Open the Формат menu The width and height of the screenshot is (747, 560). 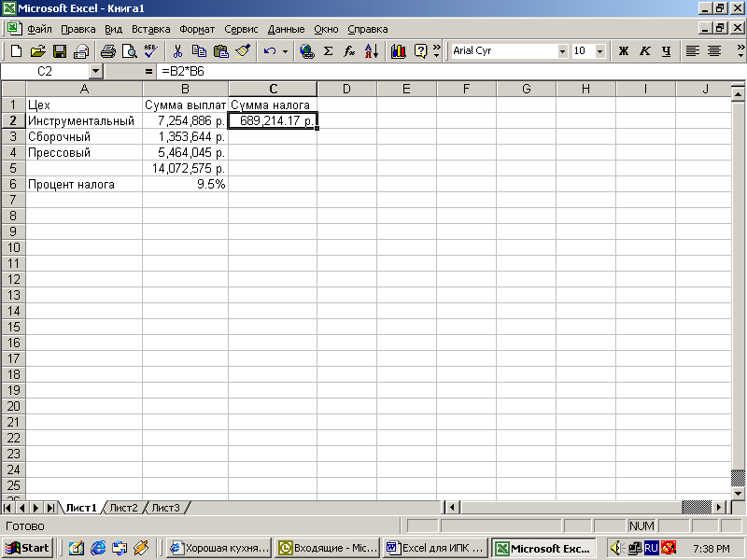(197, 29)
